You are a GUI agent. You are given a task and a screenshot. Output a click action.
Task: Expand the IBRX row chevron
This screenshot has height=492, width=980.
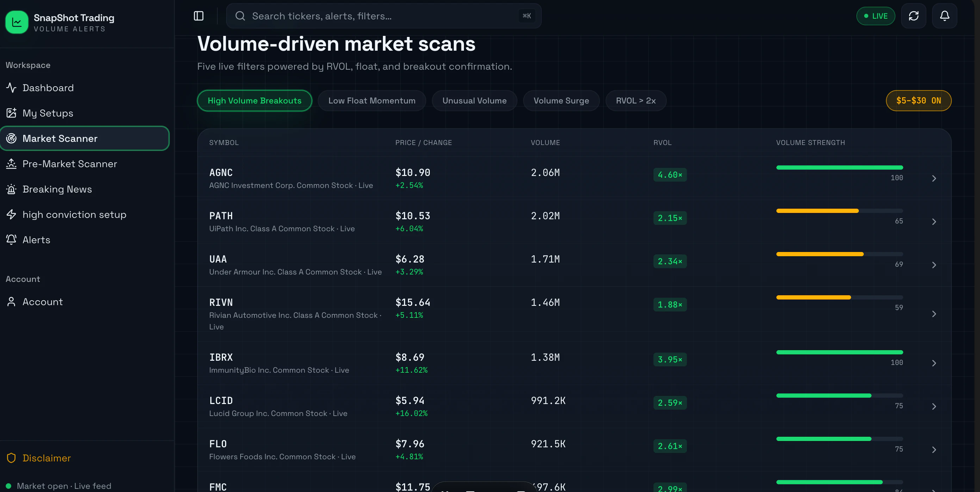[934, 363]
